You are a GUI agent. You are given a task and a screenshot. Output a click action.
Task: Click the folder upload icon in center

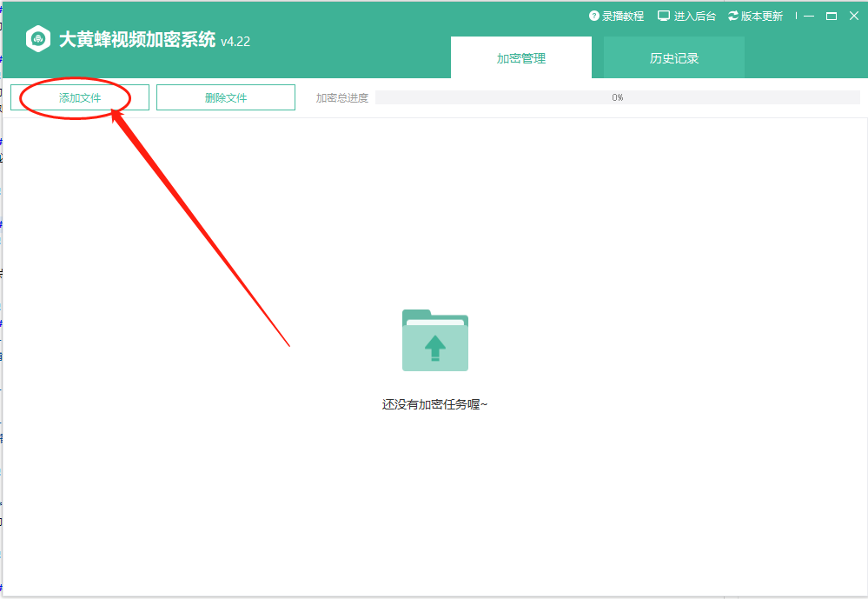(x=435, y=341)
